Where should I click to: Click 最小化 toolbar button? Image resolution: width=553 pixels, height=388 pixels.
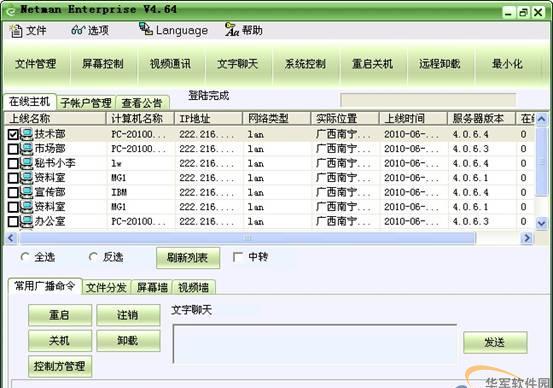click(508, 64)
